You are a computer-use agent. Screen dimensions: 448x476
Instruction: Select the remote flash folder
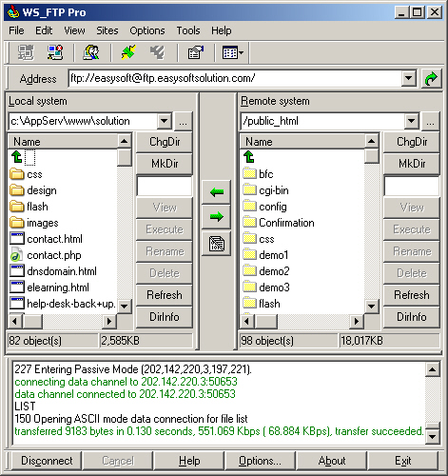(262, 304)
